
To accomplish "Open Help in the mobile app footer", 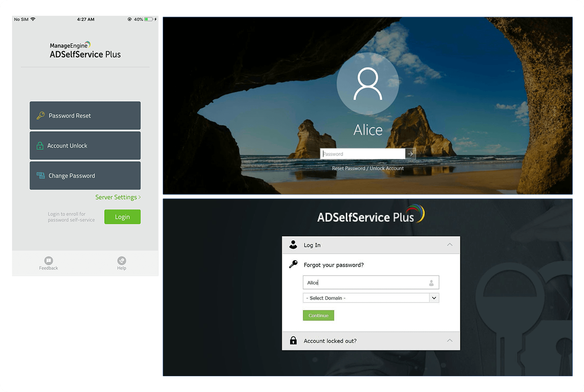I will 121,263.
